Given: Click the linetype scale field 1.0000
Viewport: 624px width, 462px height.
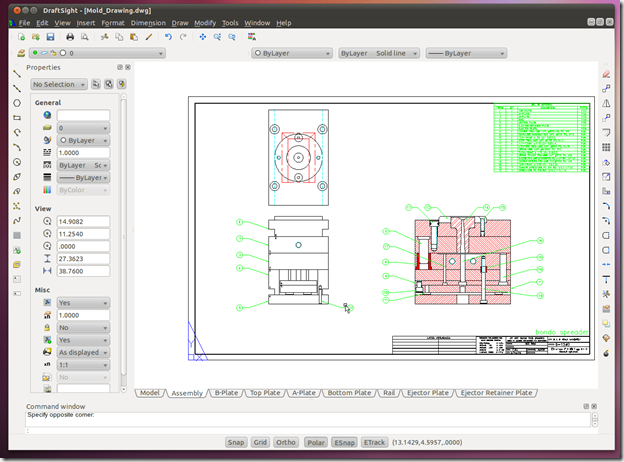Looking at the screenshot, I should click(83, 153).
